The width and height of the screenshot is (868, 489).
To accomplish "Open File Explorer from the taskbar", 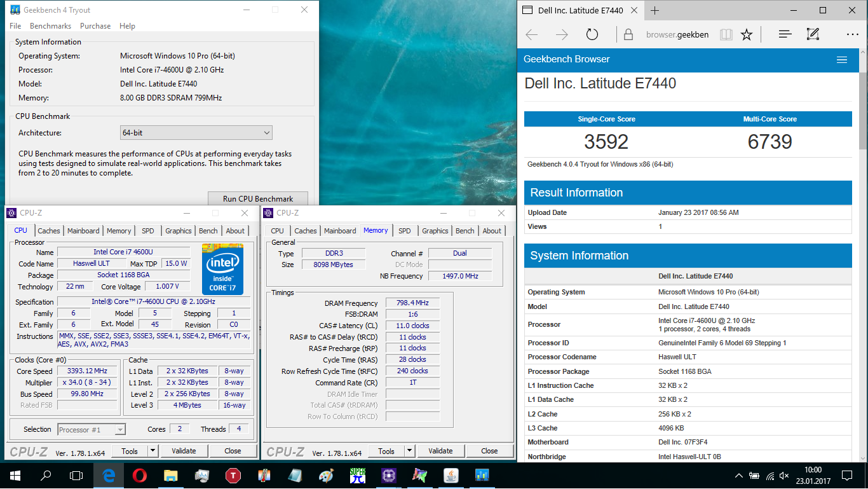I will click(x=170, y=475).
